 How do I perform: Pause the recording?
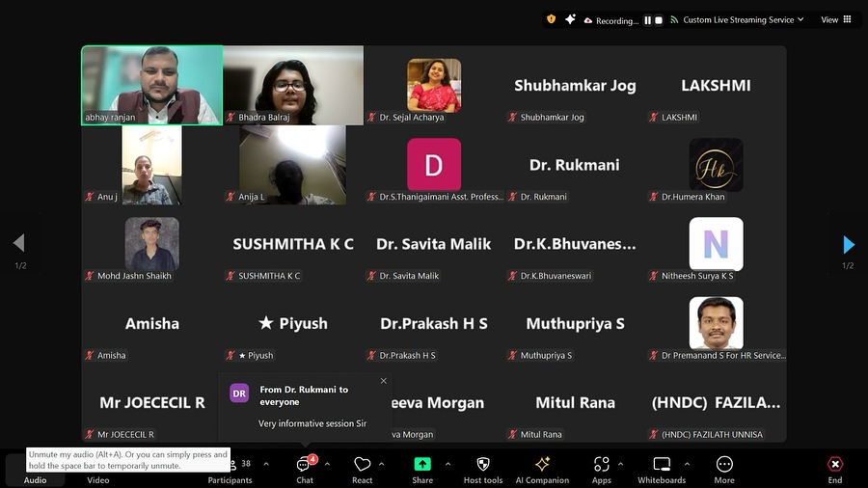(x=648, y=20)
